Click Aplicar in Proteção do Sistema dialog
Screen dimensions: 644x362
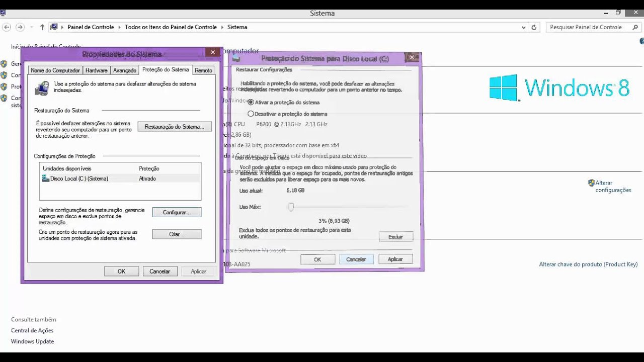click(395, 259)
